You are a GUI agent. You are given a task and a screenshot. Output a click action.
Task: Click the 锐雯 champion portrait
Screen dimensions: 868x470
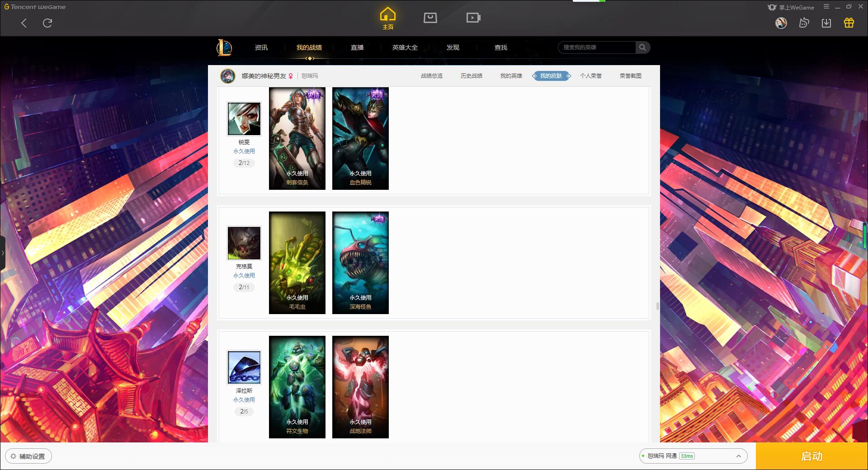[x=244, y=119]
